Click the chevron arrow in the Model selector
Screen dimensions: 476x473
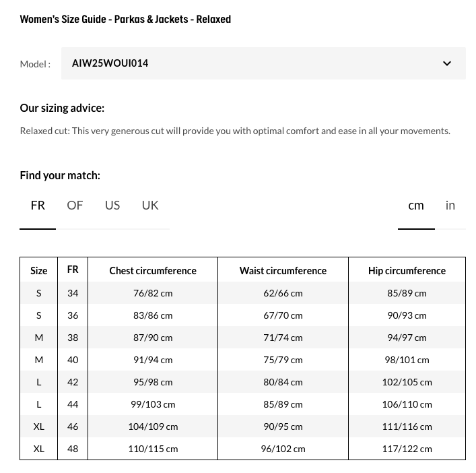point(447,63)
